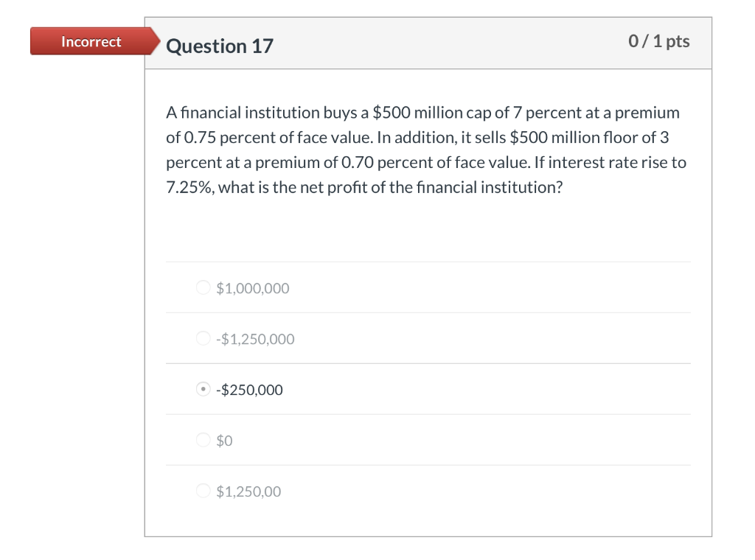Viewport: 755px width, 560px height.
Task: Click the red Incorrect badge
Action: coord(91,41)
